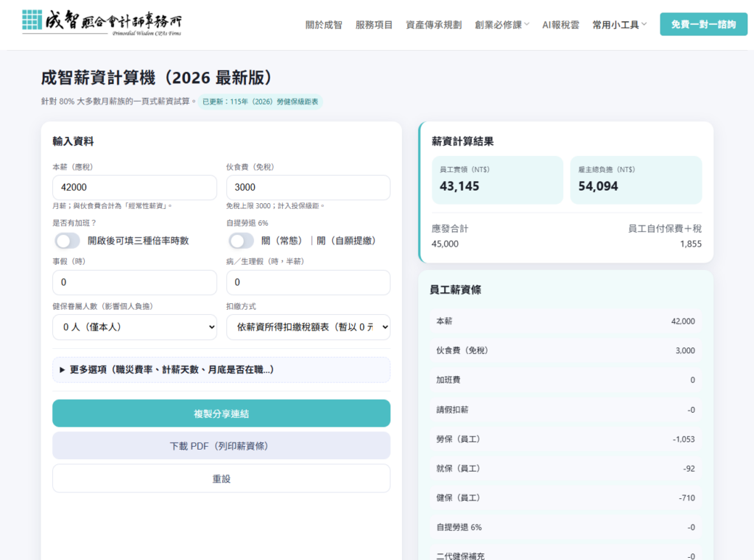754x560 pixels.
Task: Toggle the 是否有加班 overtime switch
Action: pos(68,241)
